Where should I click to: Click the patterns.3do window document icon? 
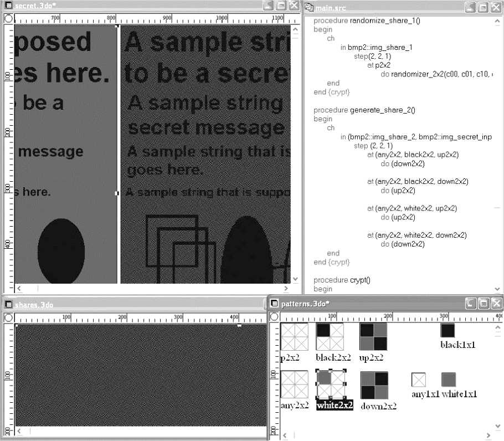point(274,303)
